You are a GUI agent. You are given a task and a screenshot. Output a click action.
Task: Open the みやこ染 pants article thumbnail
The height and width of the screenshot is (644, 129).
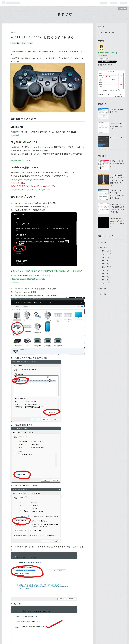[x=103, y=179]
